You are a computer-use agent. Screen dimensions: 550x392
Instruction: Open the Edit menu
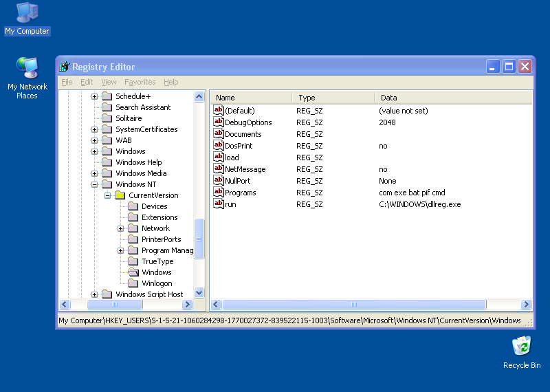(x=87, y=82)
